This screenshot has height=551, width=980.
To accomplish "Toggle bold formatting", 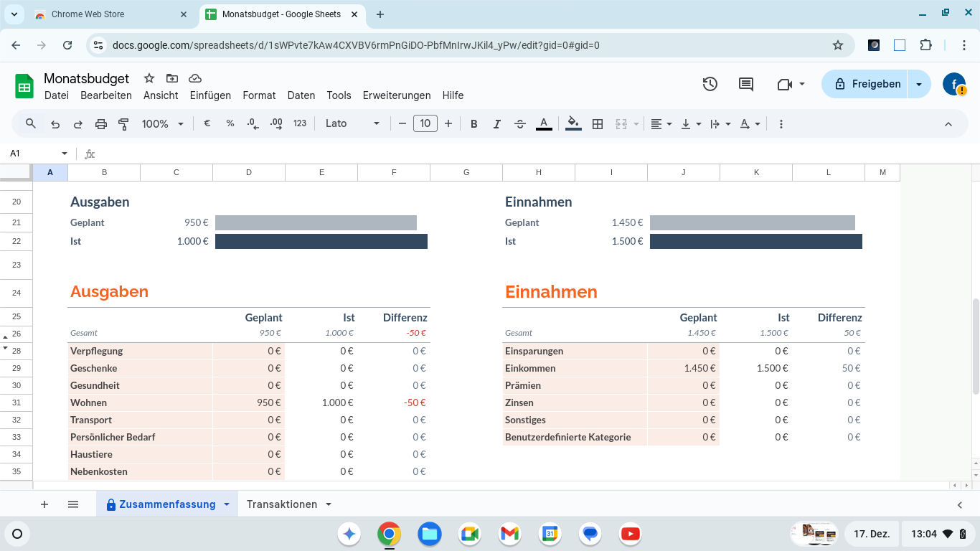I will click(x=473, y=123).
